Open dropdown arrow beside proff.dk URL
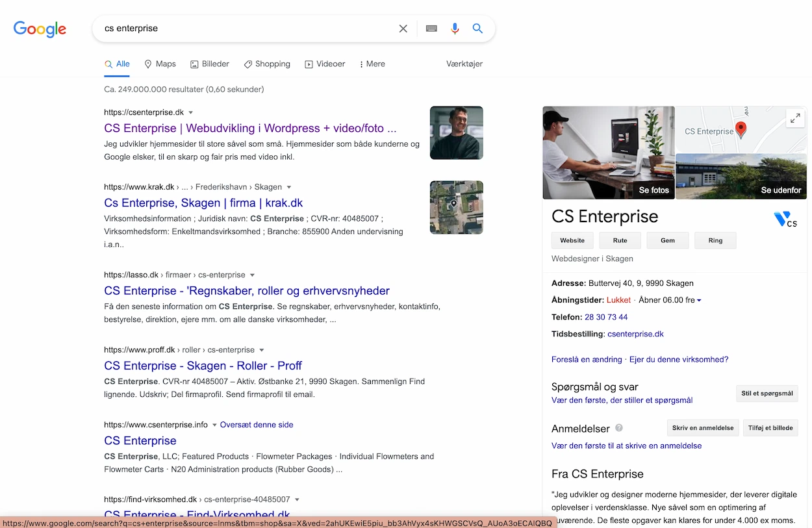This screenshot has width=812, height=528. [262, 350]
